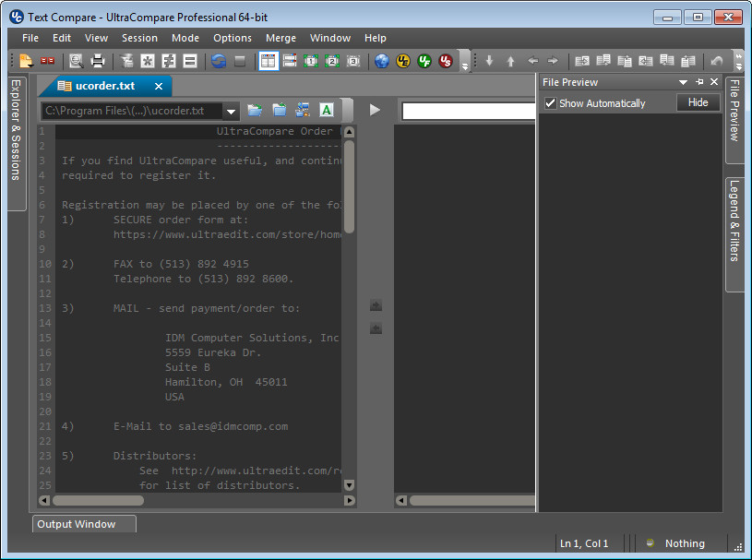The image size is (752, 560).
Task: Click the green A encoding icon
Action: click(327, 111)
